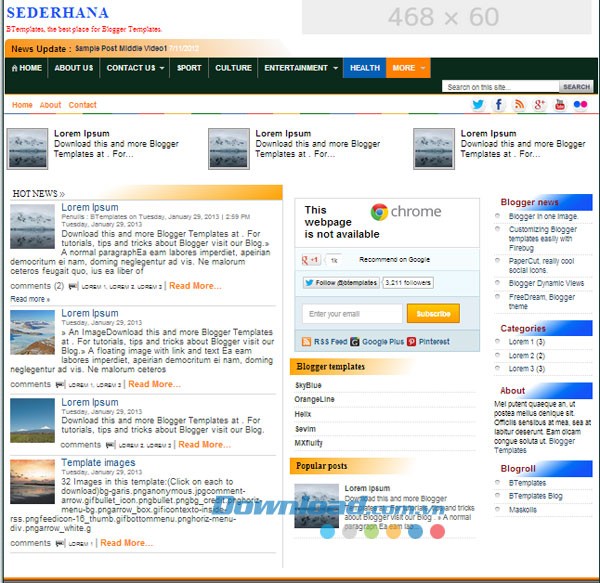Click the Google +1 button

click(x=310, y=260)
